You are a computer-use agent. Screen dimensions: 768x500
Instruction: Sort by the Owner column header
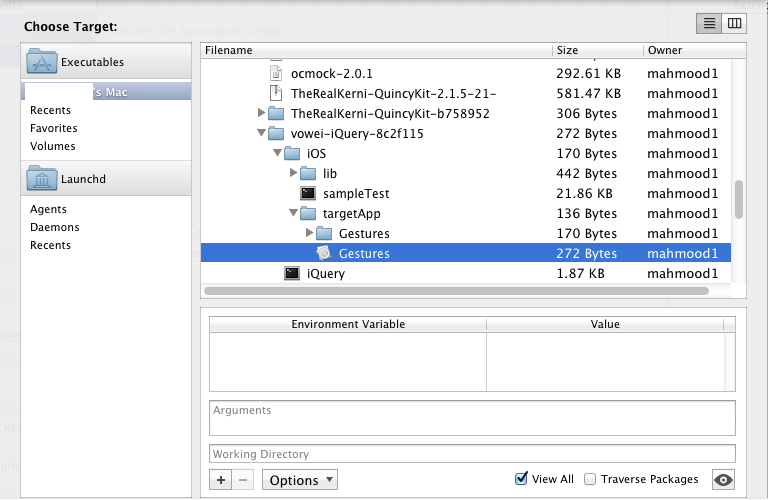[x=695, y=50]
